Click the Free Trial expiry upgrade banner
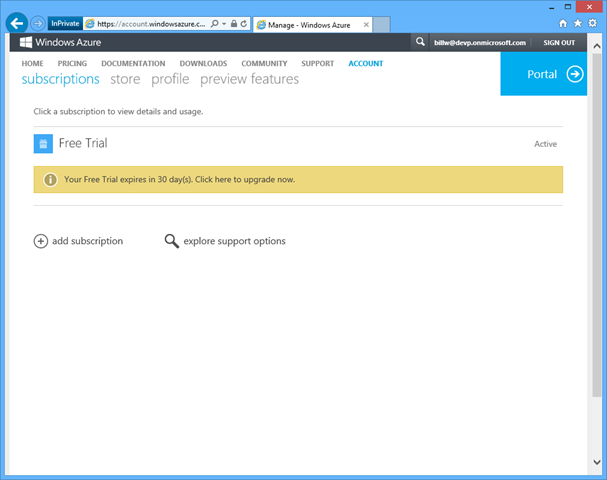This screenshot has width=607, height=480. [298, 180]
